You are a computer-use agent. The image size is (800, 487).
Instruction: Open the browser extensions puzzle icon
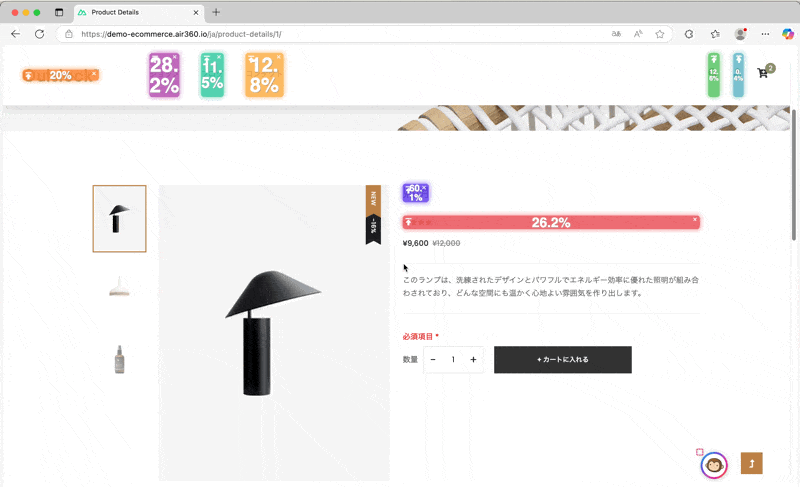point(689,33)
